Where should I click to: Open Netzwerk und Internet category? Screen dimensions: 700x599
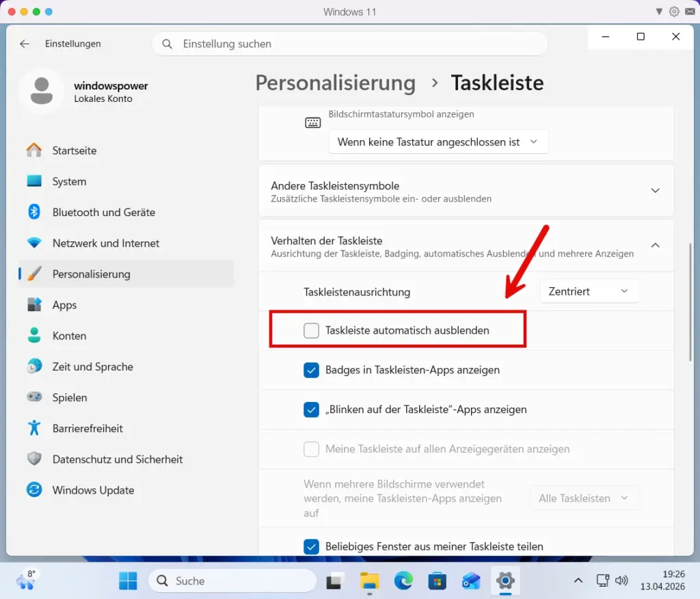[x=126, y=243]
